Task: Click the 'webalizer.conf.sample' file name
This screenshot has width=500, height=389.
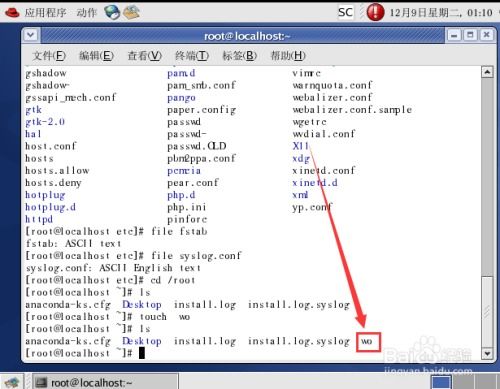Action: click(352, 110)
